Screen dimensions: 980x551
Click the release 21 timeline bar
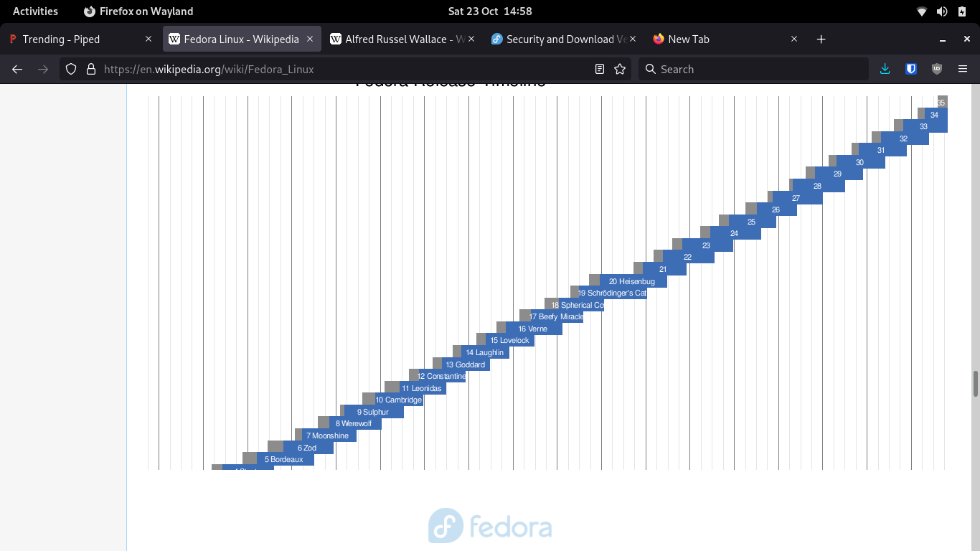pyautogui.click(x=664, y=269)
